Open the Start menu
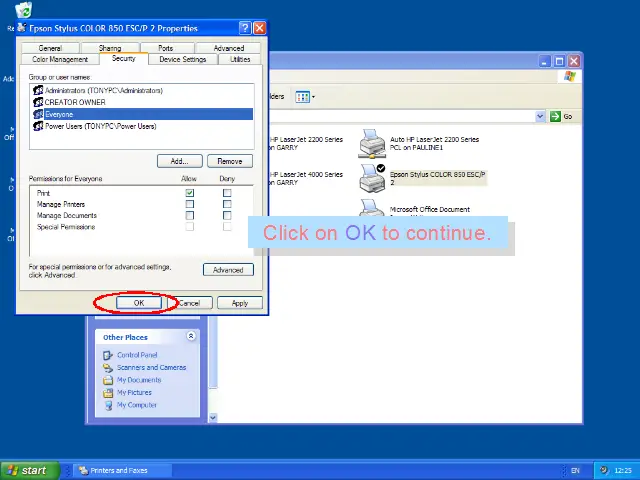This screenshot has height=480, width=640. coord(30,470)
